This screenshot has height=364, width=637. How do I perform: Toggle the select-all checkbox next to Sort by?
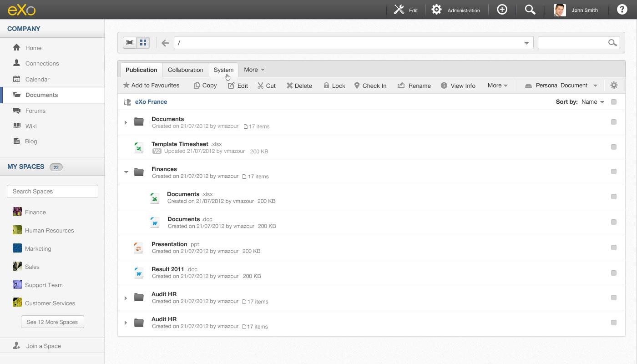click(x=613, y=102)
